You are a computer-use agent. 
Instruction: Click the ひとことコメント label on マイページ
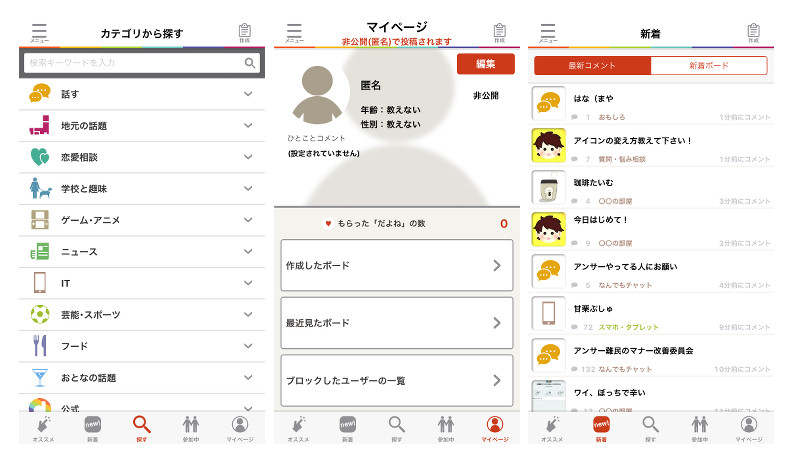(316, 138)
